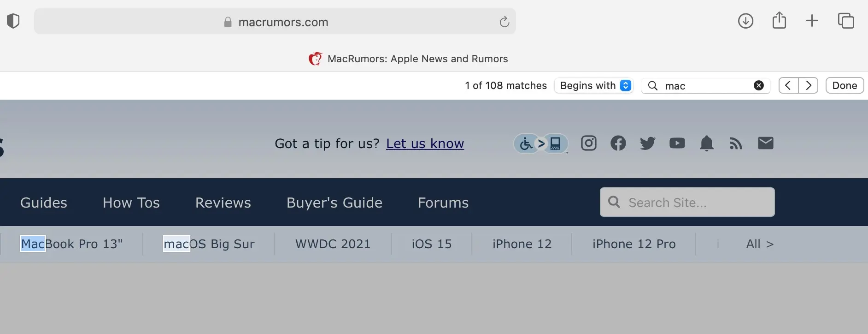Screen dimensions: 868x334
Task: Open the RSS feed icon
Action: coord(736,144)
